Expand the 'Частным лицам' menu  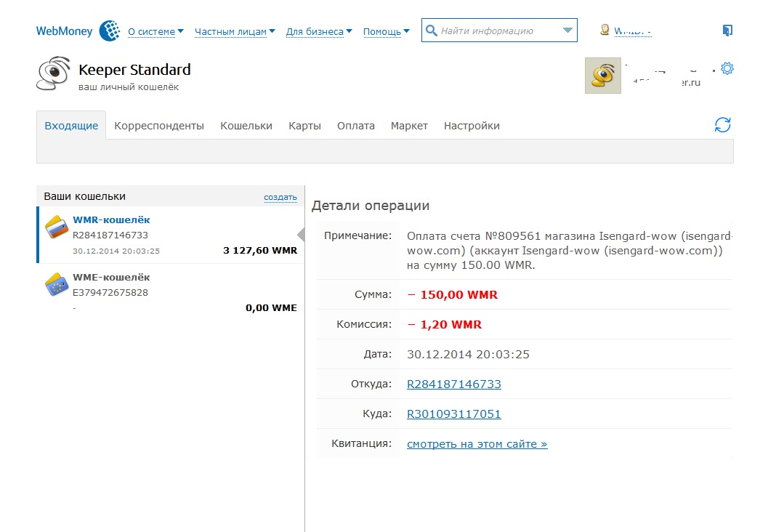point(235,31)
